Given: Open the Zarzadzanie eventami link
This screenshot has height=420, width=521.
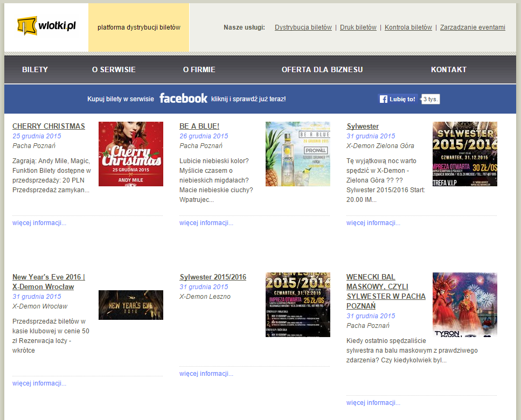Looking at the screenshot, I should 473,27.
